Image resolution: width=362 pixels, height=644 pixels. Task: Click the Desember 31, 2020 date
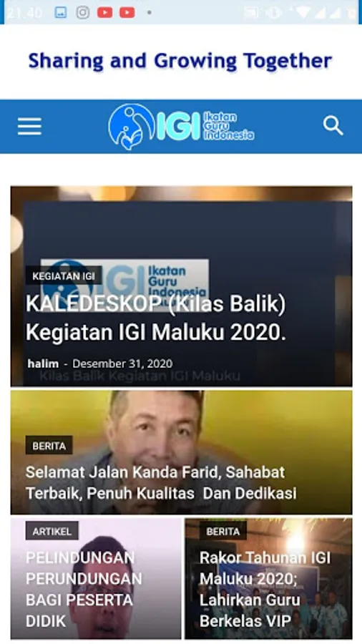click(x=122, y=364)
